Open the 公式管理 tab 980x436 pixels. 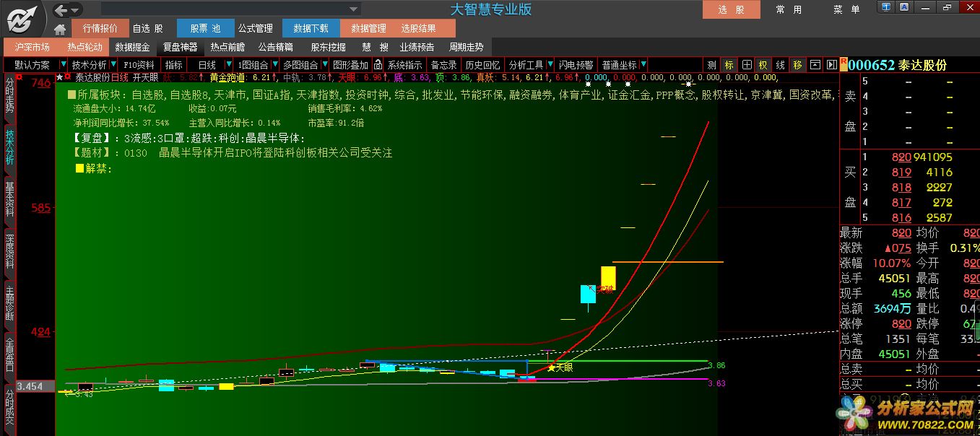coord(256,28)
